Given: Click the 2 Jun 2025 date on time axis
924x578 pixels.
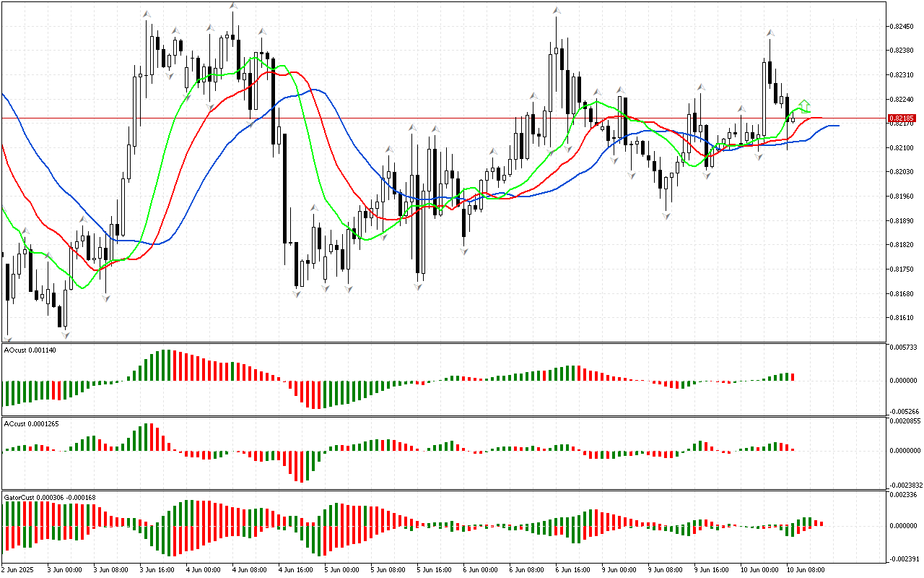Looking at the screenshot, I should tap(18, 569).
